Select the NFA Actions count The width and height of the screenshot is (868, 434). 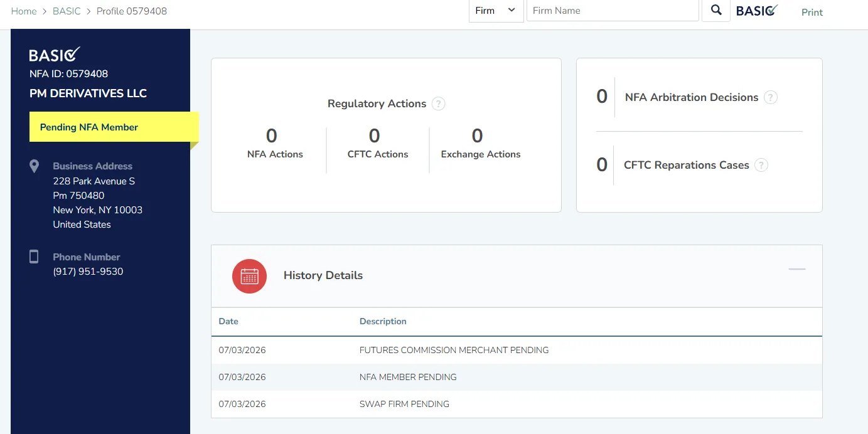(272, 136)
